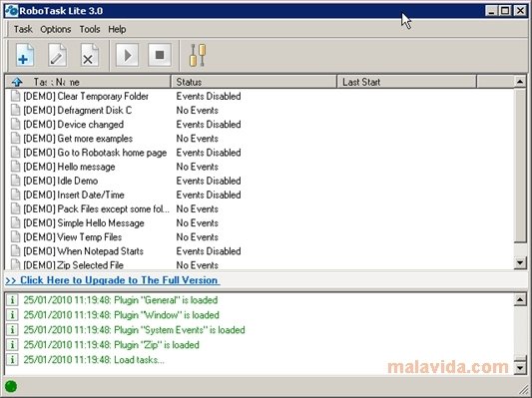The width and height of the screenshot is (532, 398).
Task: Click the RoboTask icon in the title bar
Action: (x=12, y=11)
